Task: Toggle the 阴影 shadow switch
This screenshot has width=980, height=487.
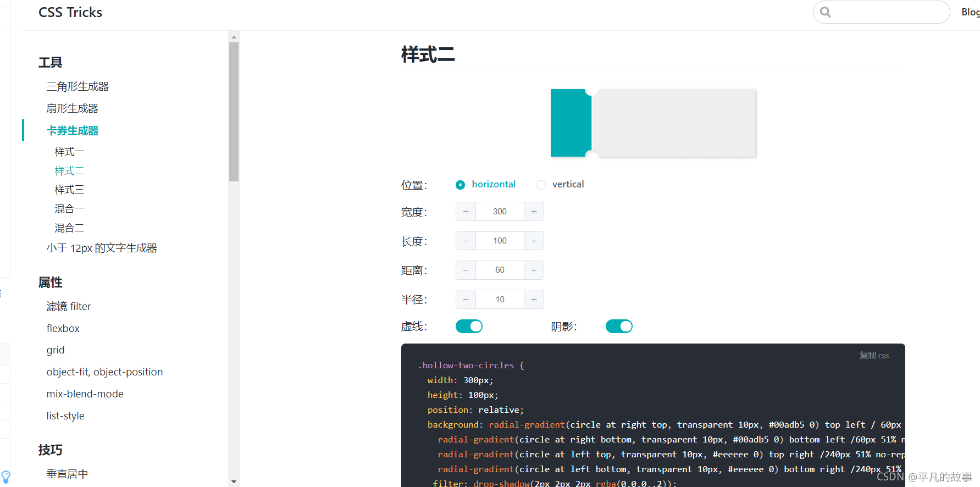Action: click(619, 326)
